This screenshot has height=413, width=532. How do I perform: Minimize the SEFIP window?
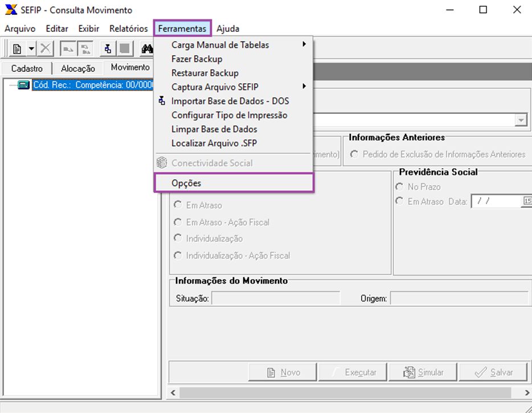pyautogui.click(x=450, y=10)
